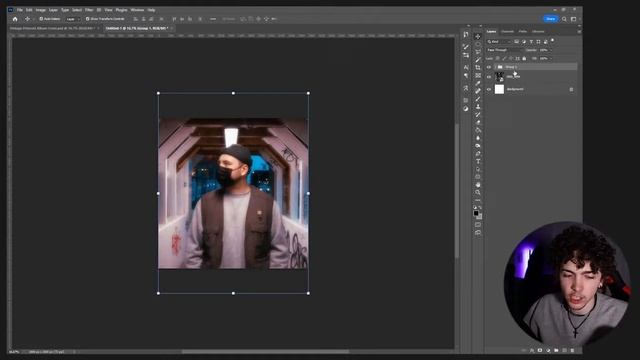
Task: Change screen mode from the toolbar
Action: point(478,232)
